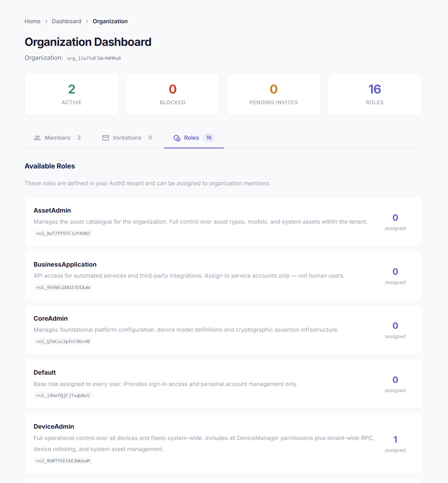Click role ID rol_Q7eCoz3pfcC9OcH8
This screenshot has height=483, width=448.
[x=63, y=341]
